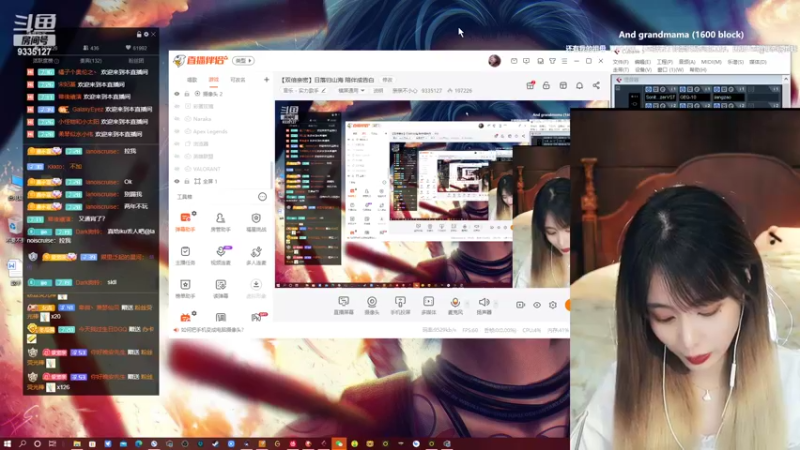Open the gift box icon with red dot
The image size is (800, 450).
click(531, 85)
